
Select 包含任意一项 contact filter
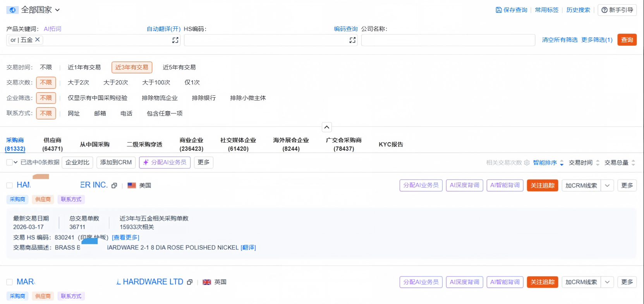coord(165,114)
